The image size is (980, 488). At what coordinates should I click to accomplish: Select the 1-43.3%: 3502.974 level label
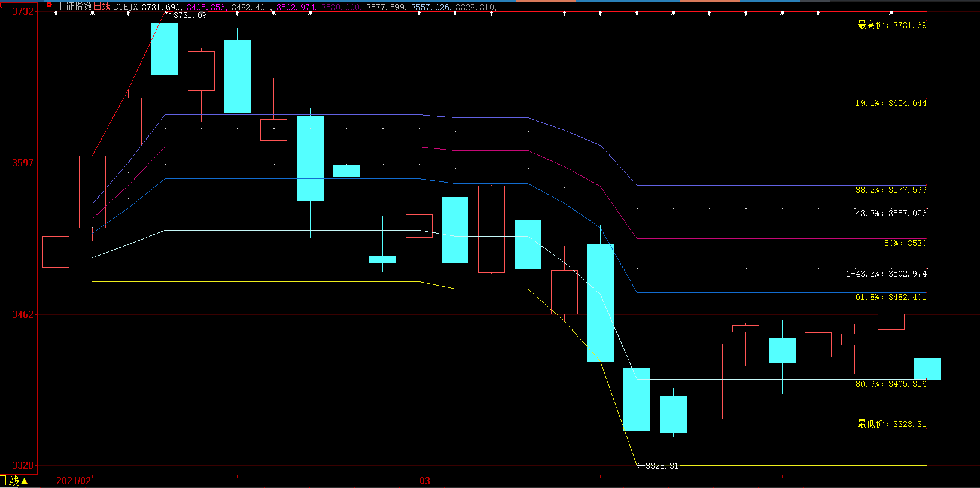point(886,274)
